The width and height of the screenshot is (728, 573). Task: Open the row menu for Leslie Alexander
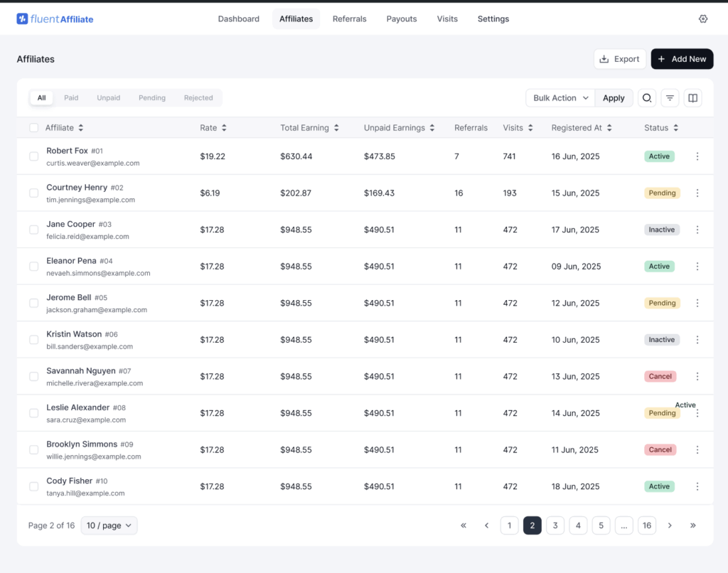tap(697, 413)
